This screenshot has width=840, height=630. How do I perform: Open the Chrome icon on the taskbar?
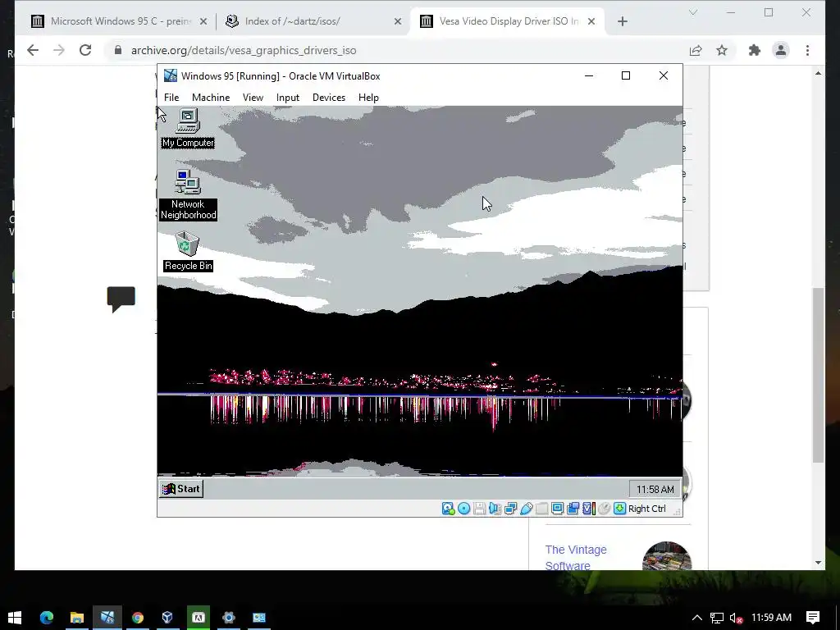[138, 618]
